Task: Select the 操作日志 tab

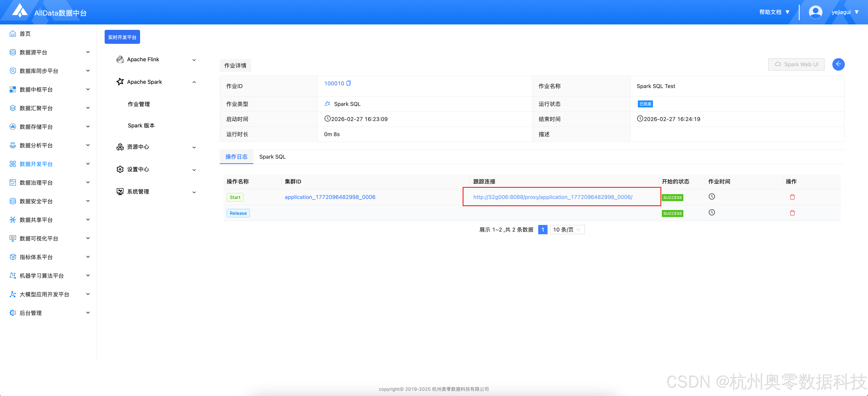Action: coord(236,157)
